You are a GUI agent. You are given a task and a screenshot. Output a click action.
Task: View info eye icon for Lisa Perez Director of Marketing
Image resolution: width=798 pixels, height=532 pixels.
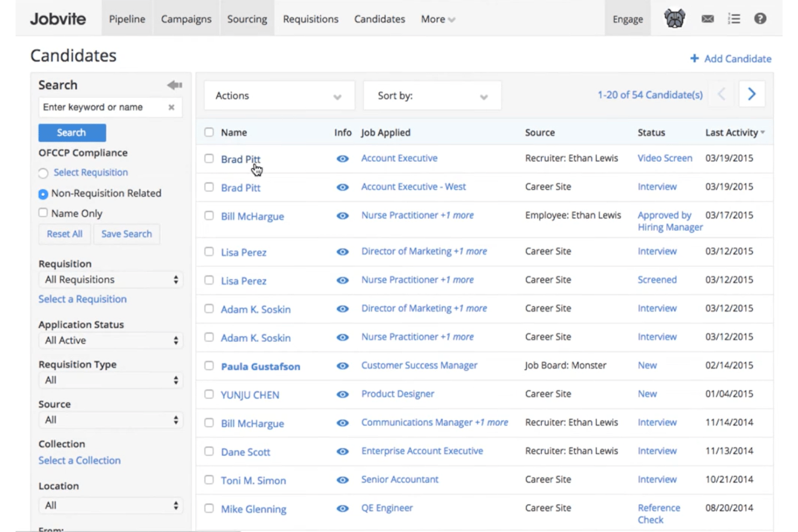coord(342,252)
